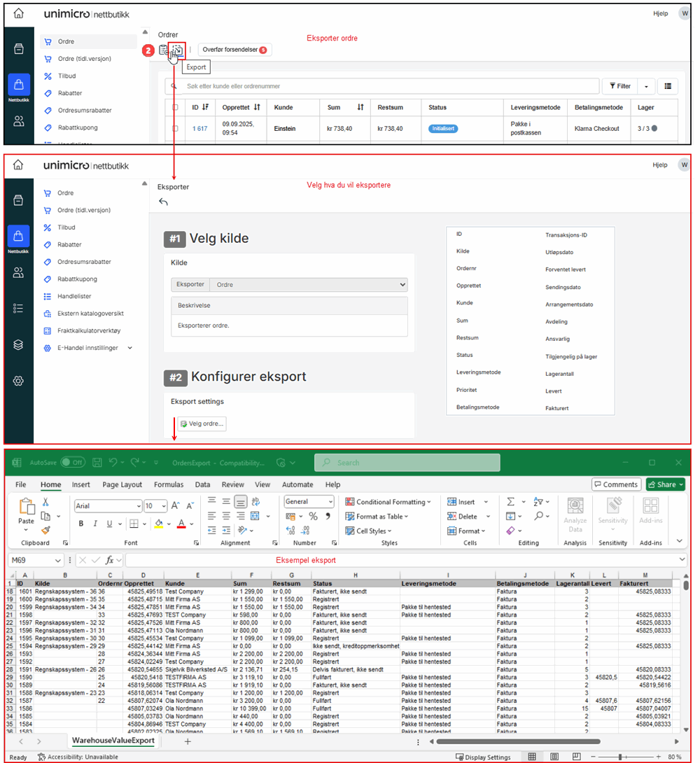Check the checkbox for order 1 617
This screenshot has height=763, width=700.
pyautogui.click(x=175, y=129)
